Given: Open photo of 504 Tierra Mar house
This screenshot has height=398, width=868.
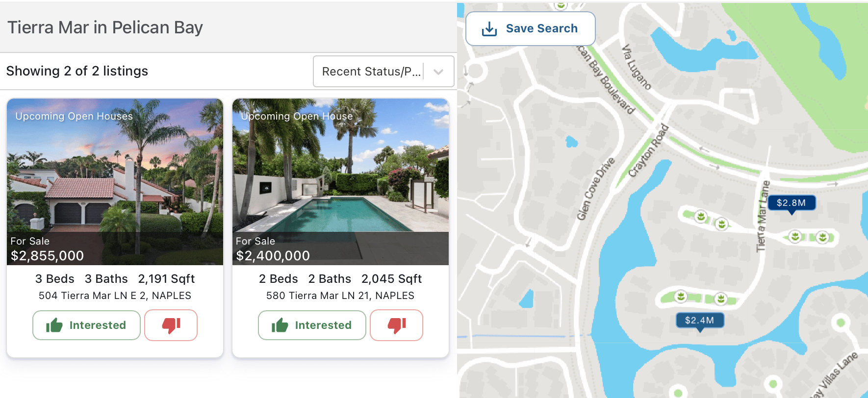Looking at the screenshot, I should tap(115, 182).
